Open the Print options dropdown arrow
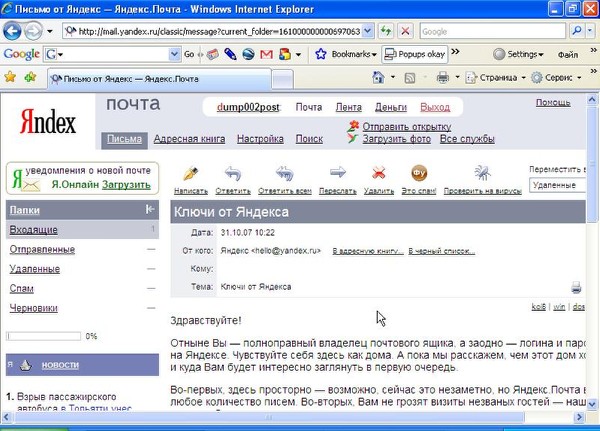 [457, 77]
